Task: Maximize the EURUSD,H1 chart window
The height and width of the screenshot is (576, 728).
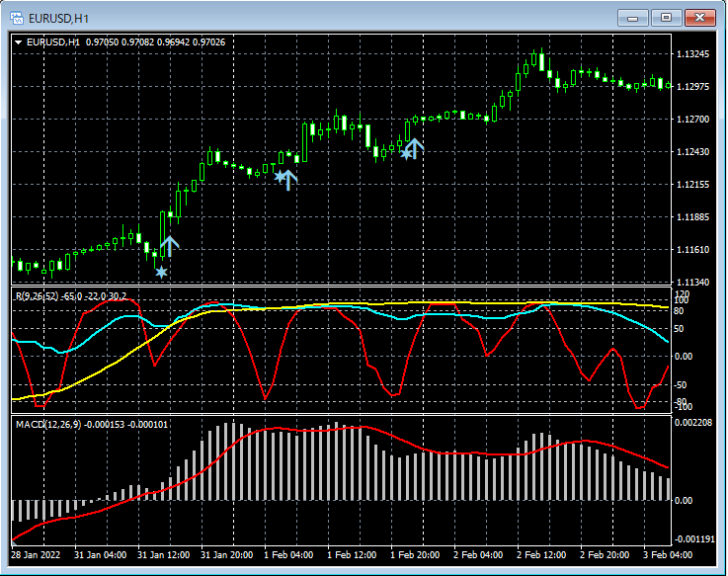Action: (x=667, y=17)
